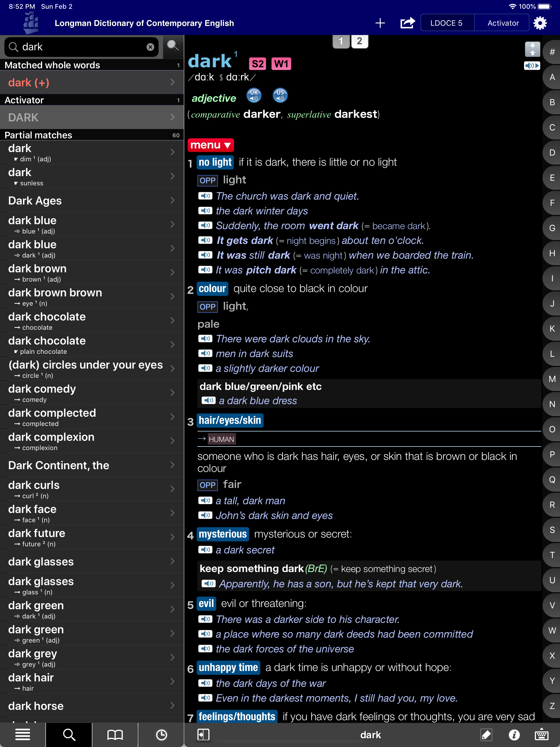This screenshot has width=560, height=747.
Task: Open the info icon
Action: tap(514, 735)
